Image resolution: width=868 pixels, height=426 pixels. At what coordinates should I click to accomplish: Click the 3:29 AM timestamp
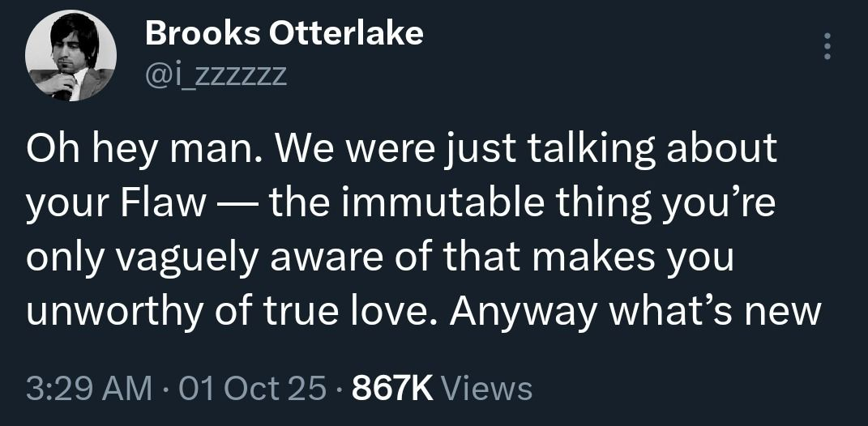click(88, 387)
